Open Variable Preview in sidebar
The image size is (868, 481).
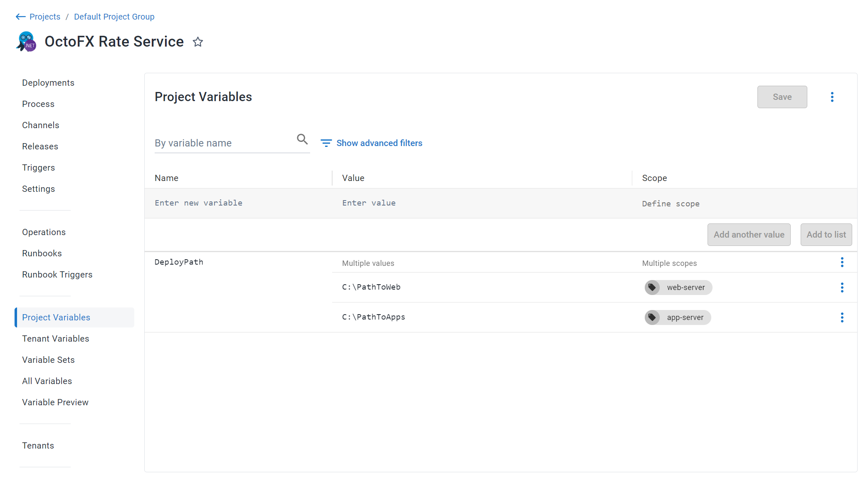(x=55, y=402)
